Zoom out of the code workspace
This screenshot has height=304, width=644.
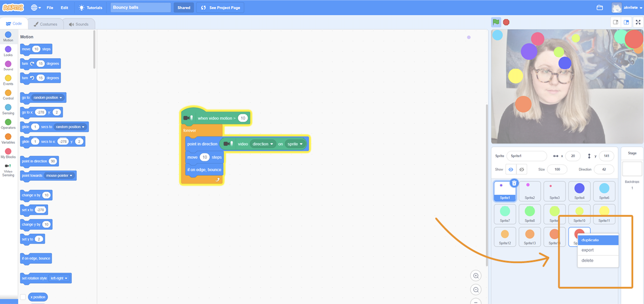coord(476,290)
